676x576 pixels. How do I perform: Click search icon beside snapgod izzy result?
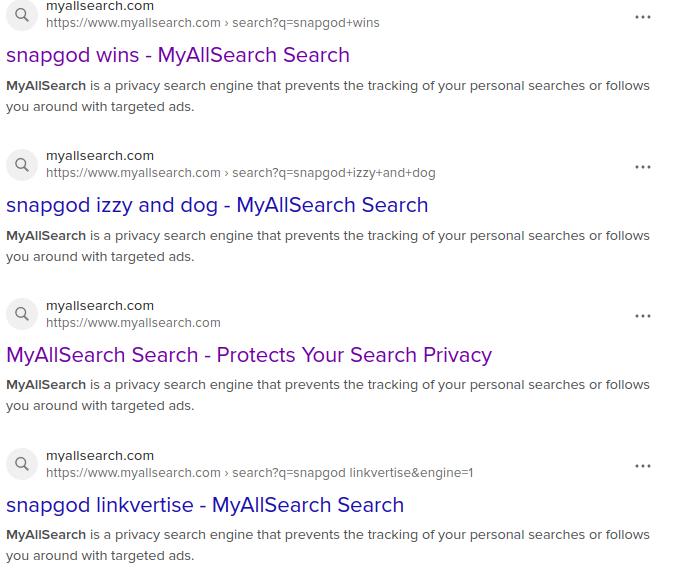point(21,165)
